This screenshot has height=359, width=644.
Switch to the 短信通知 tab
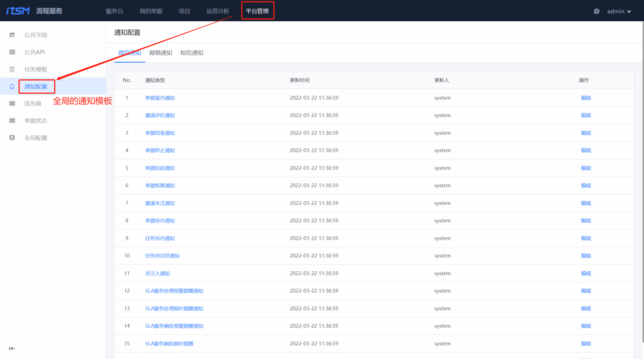pyautogui.click(x=192, y=53)
